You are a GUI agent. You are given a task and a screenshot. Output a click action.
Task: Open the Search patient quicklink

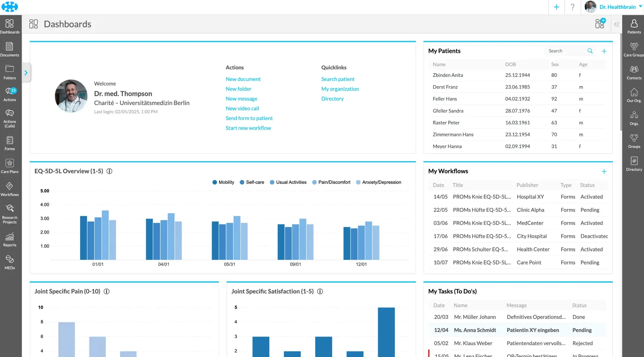pos(338,79)
